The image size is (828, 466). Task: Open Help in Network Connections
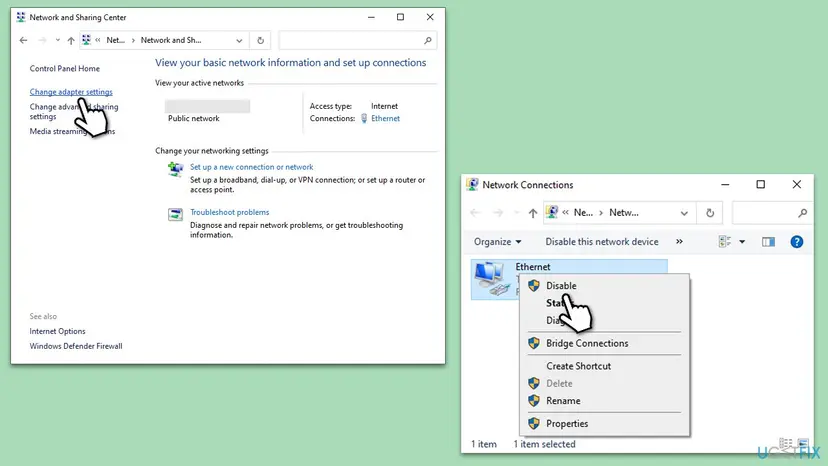[796, 242]
